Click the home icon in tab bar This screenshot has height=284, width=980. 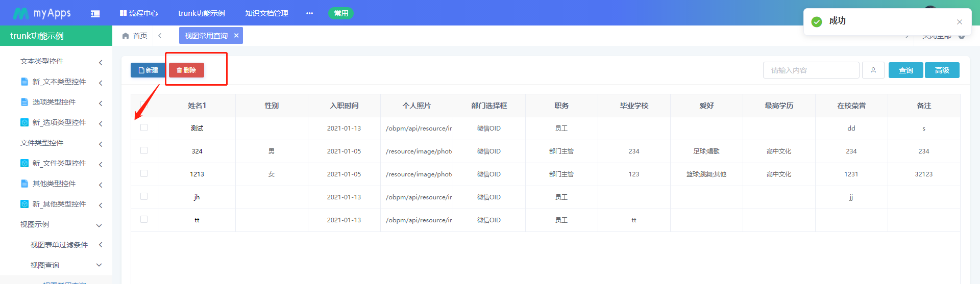click(126, 36)
